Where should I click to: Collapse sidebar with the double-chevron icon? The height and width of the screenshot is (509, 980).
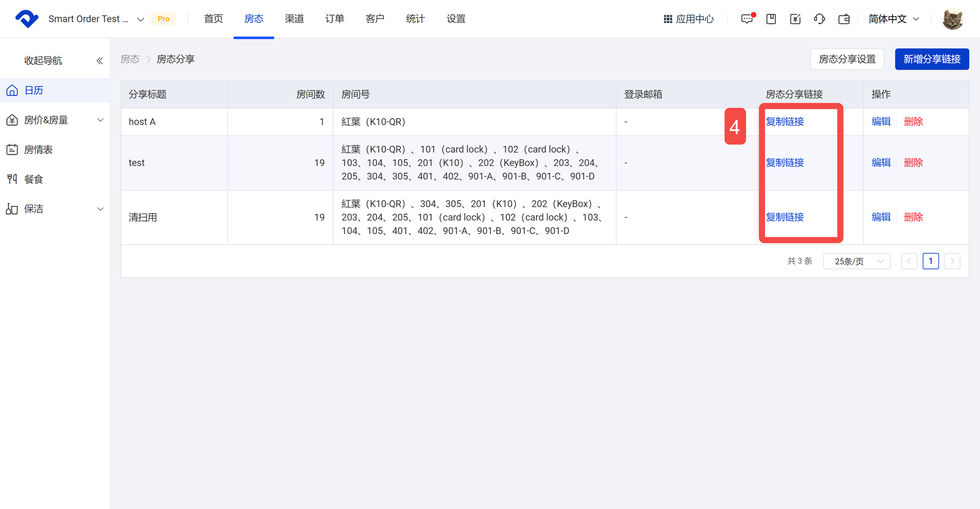pos(99,61)
